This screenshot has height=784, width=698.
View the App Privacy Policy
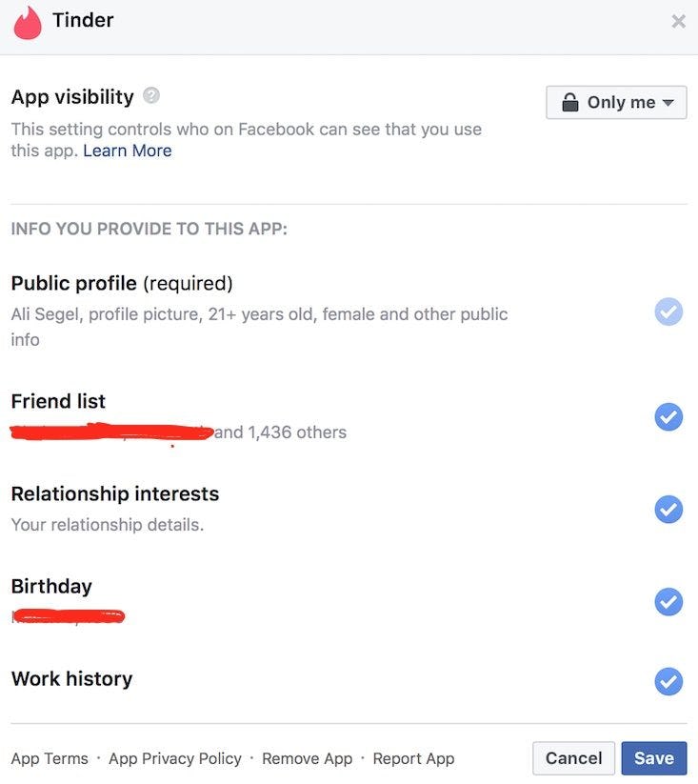click(x=175, y=758)
